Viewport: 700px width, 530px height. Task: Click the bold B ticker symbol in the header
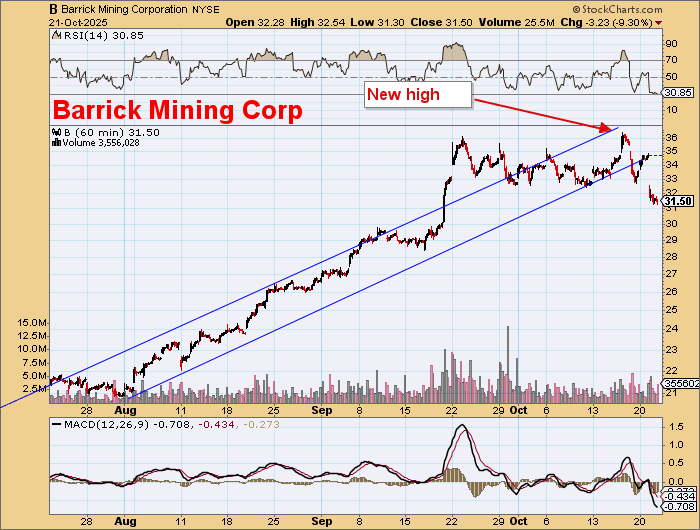53,7
